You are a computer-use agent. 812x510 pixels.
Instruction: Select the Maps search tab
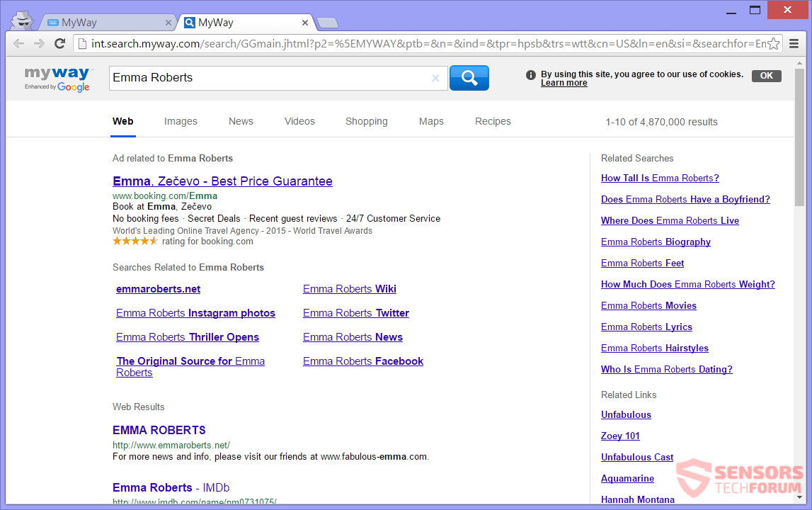tap(431, 121)
